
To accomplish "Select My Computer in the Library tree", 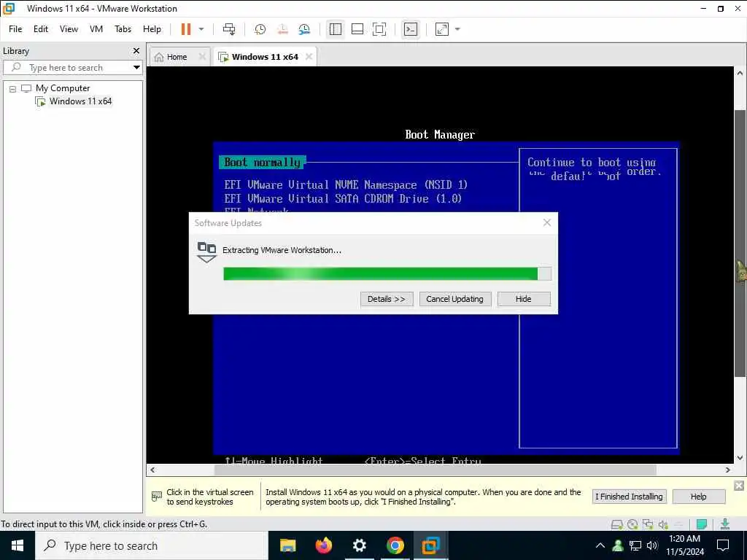I will pyautogui.click(x=63, y=88).
